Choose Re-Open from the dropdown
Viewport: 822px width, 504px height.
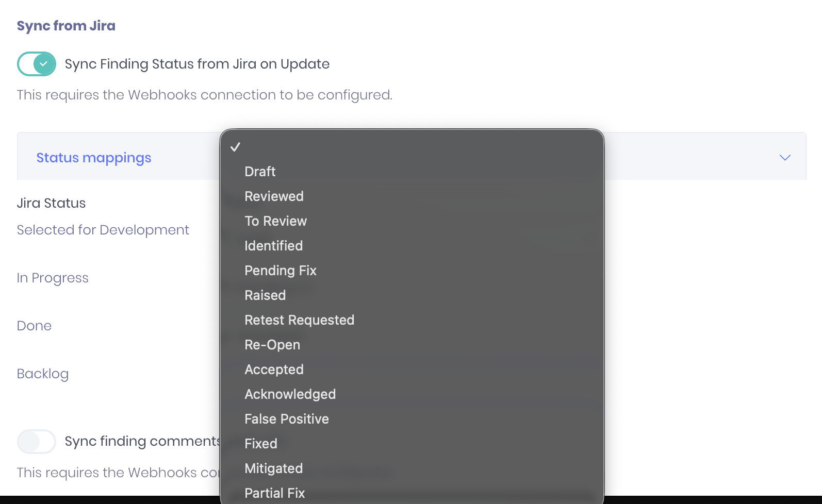(412, 345)
